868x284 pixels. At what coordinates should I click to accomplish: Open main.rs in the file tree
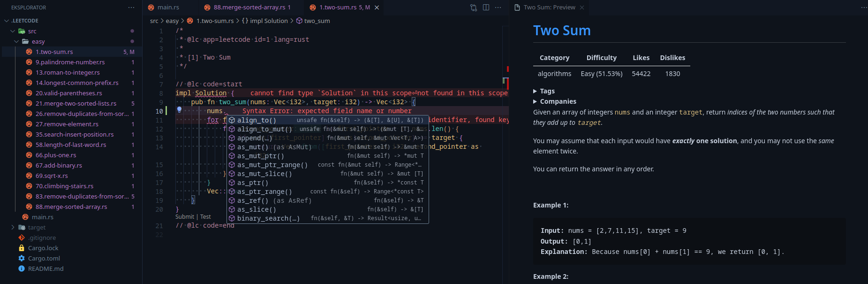(x=43, y=217)
